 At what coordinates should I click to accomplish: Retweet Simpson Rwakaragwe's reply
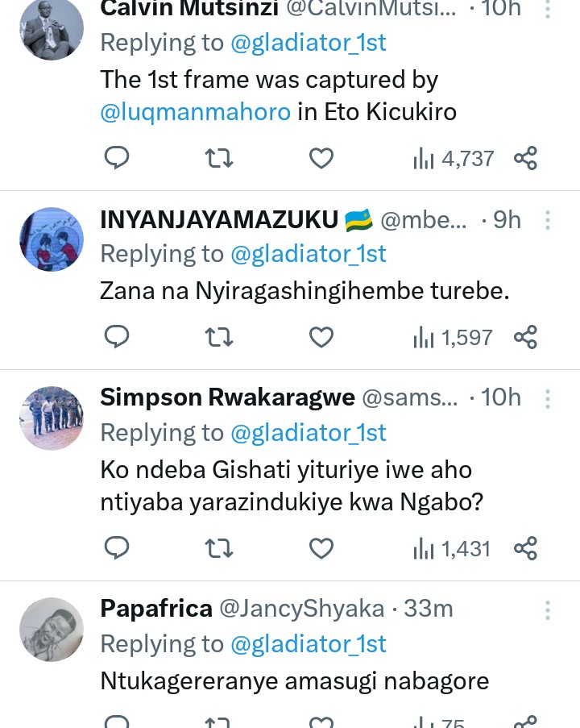(219, 549)
